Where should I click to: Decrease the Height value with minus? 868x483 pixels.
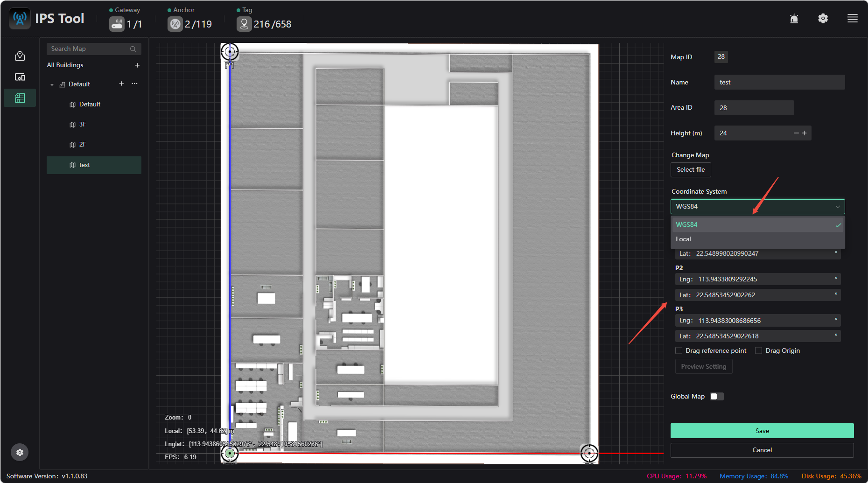(x=796, y=133)
